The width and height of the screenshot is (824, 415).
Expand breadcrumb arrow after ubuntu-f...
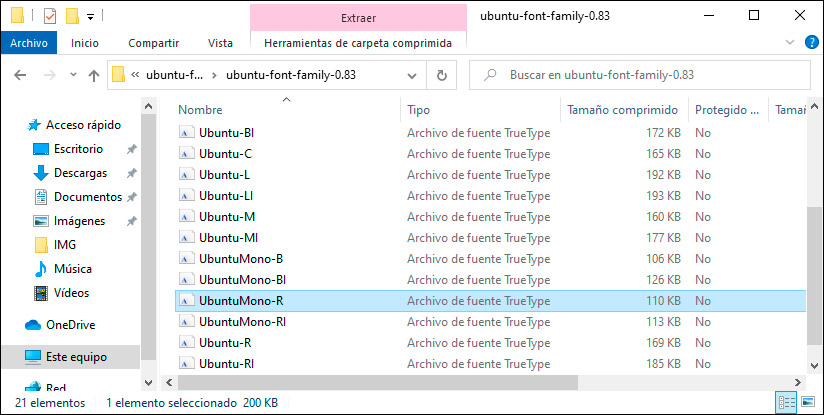click(x=214, y=76)
